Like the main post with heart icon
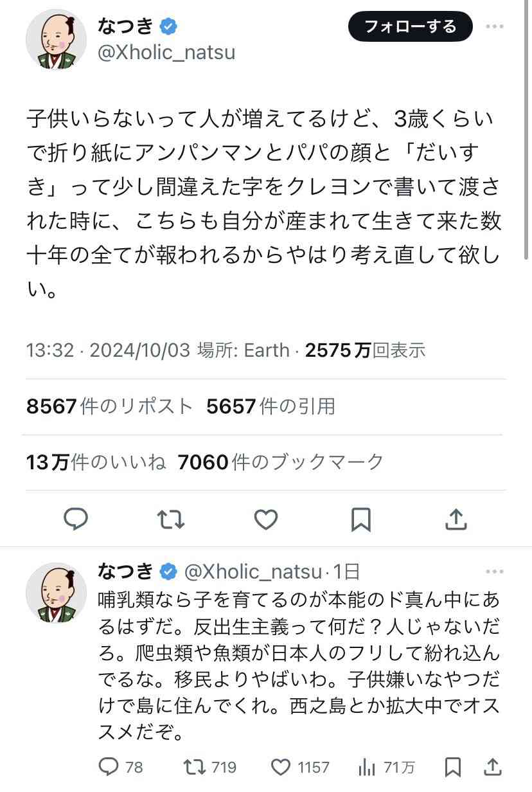Viewport: 532px width, 792px height. [266, 519]
